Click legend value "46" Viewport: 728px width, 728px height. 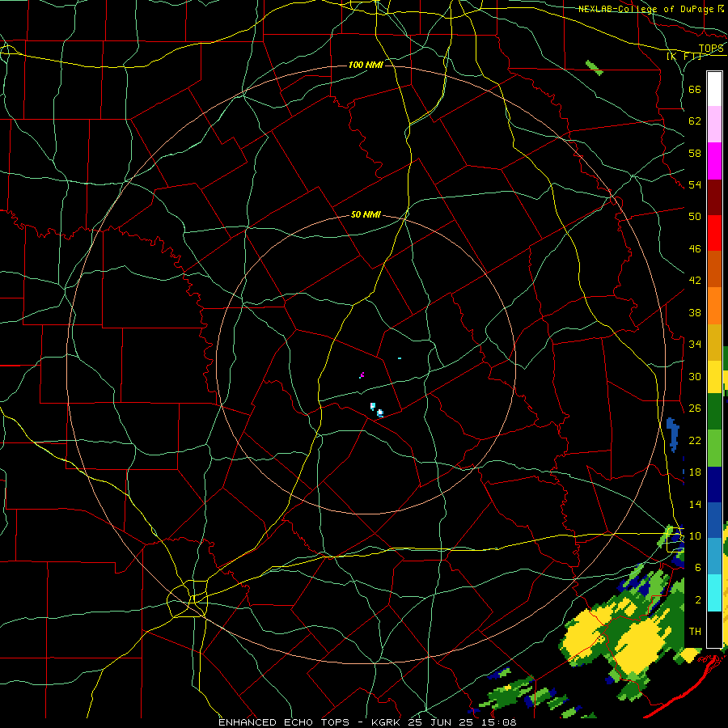pos(695,249)
